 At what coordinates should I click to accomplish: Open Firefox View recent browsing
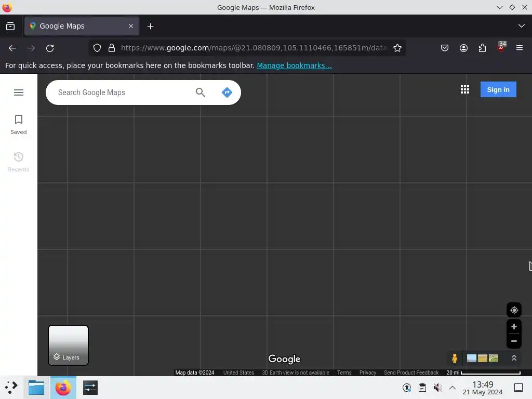10,26
